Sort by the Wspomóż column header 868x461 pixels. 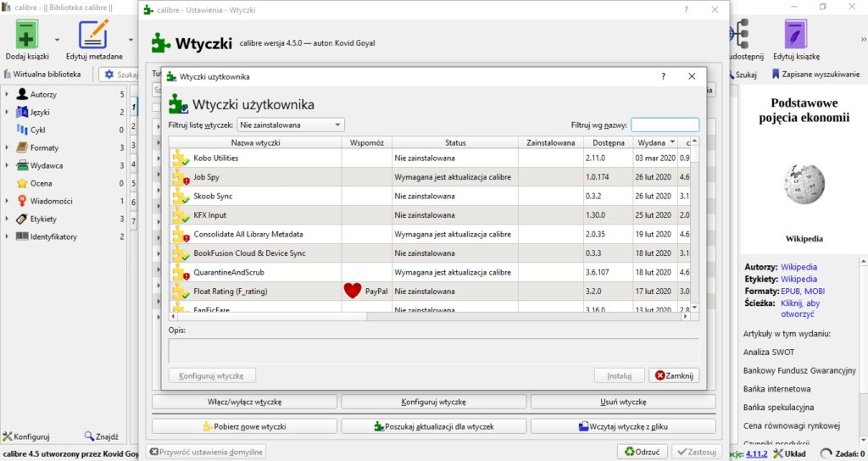coord(366,142)
